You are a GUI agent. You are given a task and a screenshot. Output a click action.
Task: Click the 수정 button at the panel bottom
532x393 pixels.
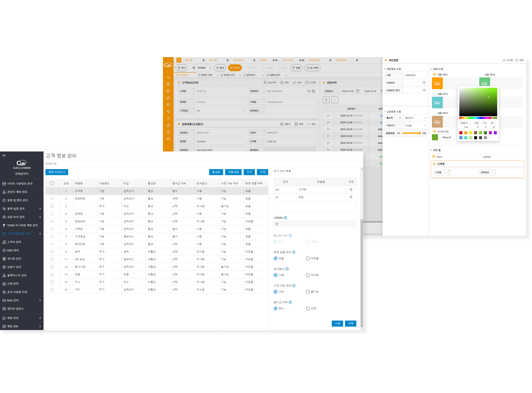coord(337,324)
